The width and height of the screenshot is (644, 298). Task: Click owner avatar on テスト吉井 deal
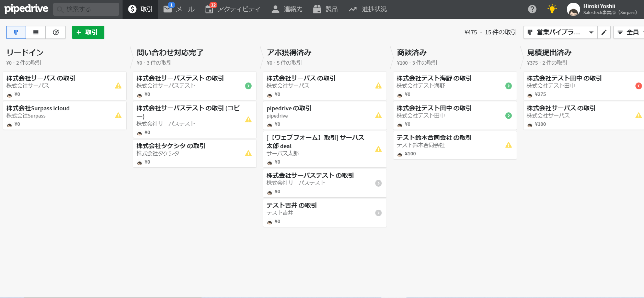point(269,222)
